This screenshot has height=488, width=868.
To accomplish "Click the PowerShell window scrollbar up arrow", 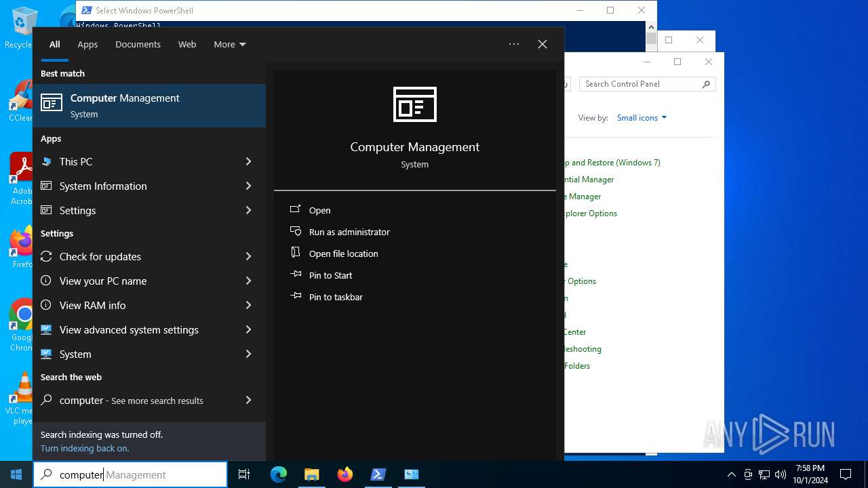I will coord(651,27).
